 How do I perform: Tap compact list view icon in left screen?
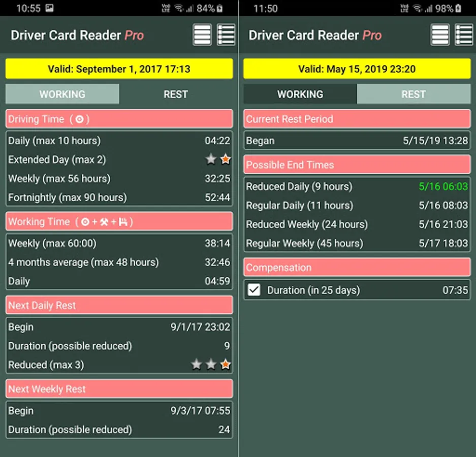click(202, 35)
